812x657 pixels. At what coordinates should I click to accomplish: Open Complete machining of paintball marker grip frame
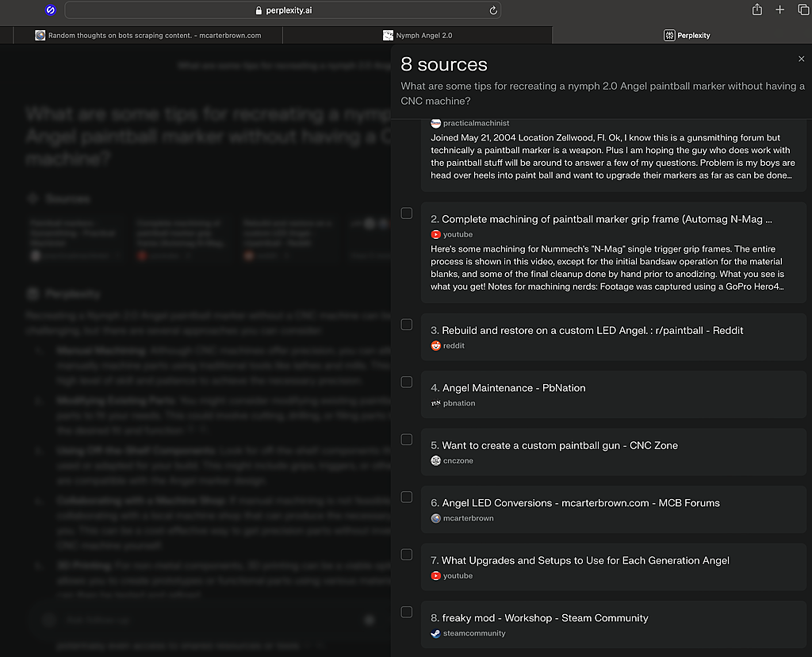(x=601, y=219)
